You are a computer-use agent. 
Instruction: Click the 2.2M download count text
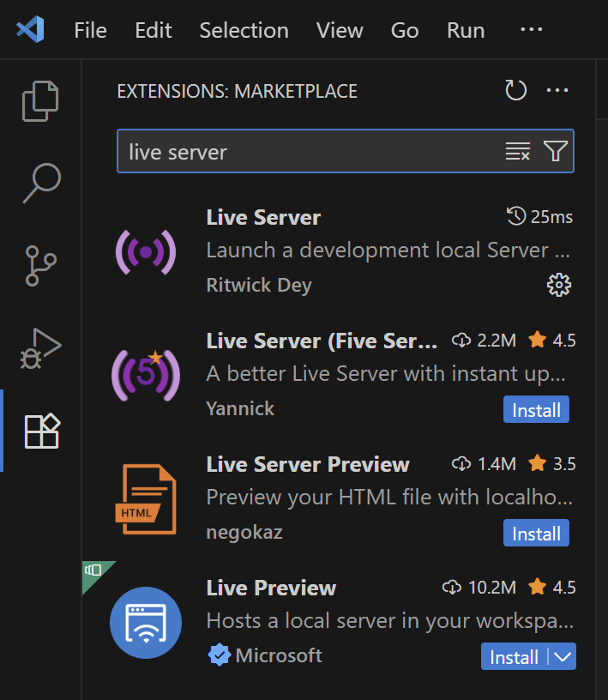point(497,341)
